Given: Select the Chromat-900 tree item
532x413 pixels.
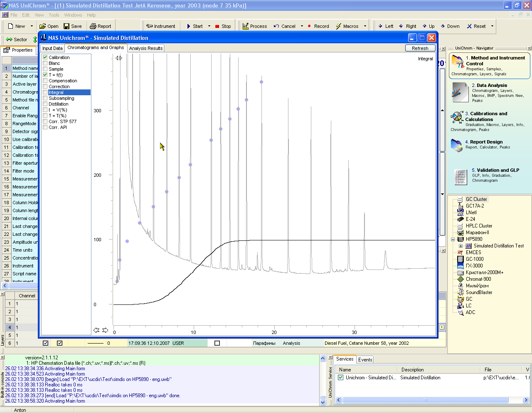Looking at the screenshot, I should coord(478,279).
